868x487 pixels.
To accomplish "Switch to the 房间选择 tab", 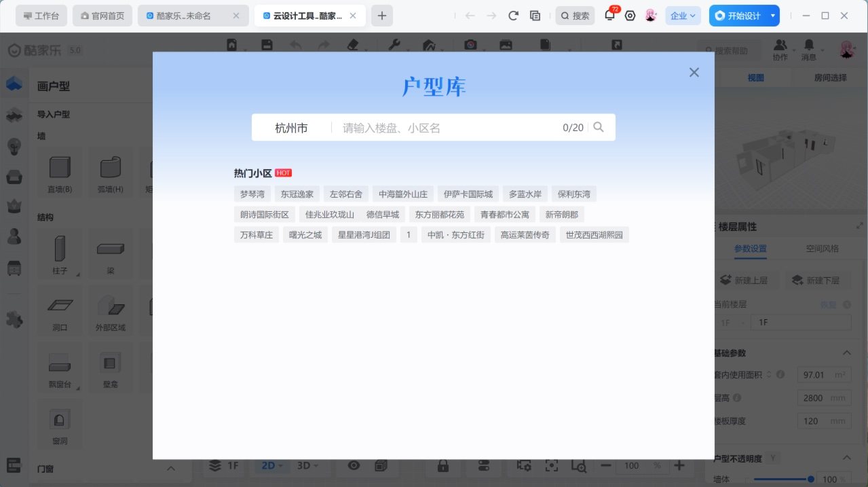I will [830, 77].
